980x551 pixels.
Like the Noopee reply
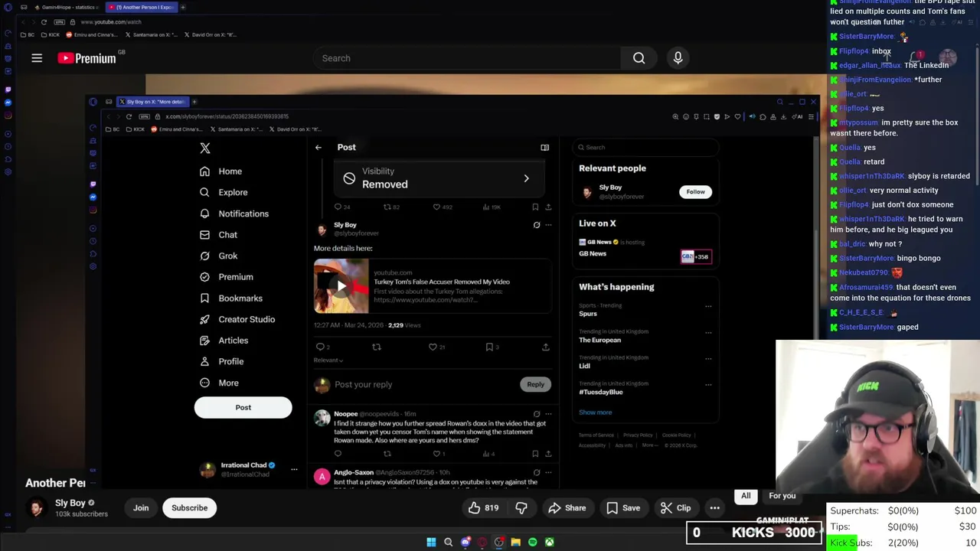436,454
